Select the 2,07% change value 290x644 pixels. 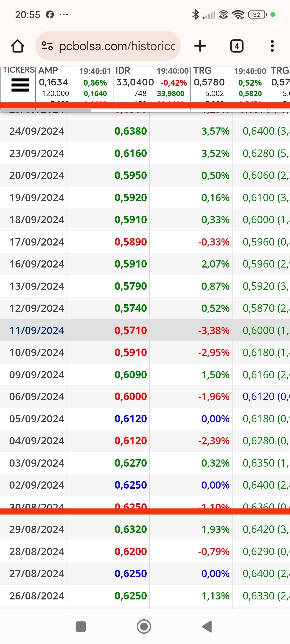point(216,264)
